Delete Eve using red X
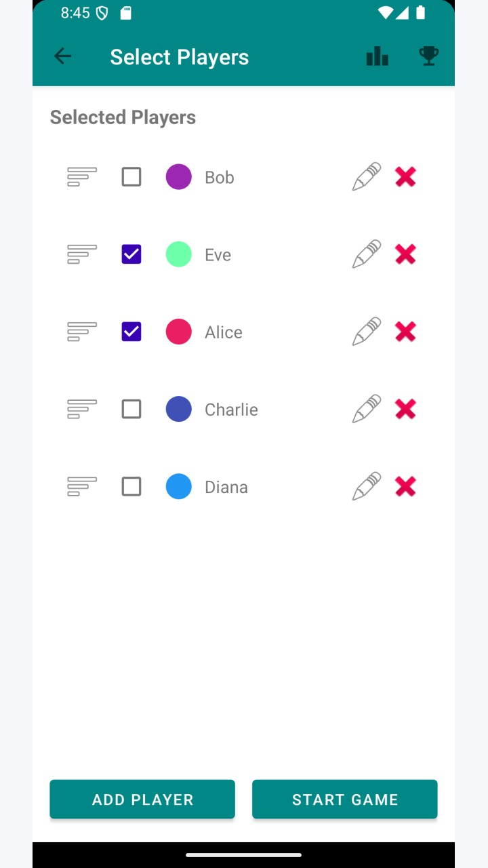 pos(405,254)
